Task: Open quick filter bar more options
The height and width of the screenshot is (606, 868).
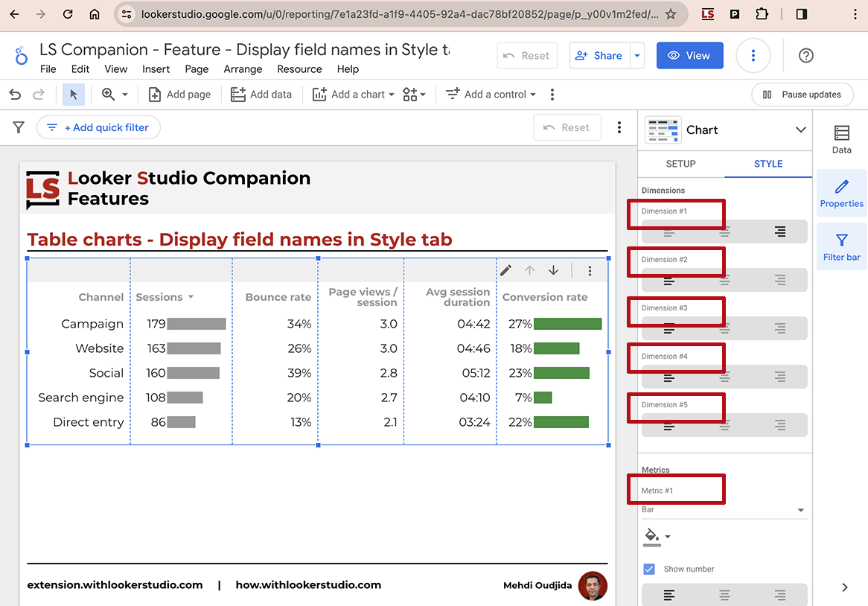Action: [x=619, y=128]
